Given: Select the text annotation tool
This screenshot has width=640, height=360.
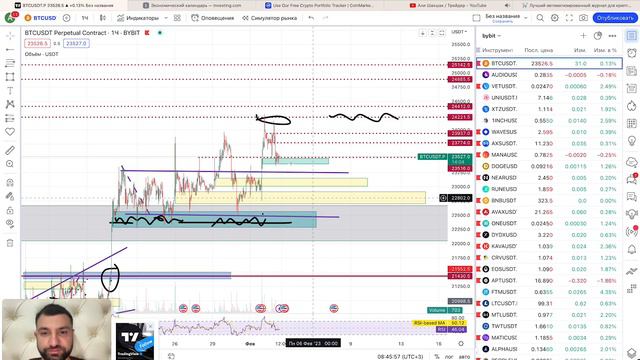Looking at the screenshot, I should 10,91.
